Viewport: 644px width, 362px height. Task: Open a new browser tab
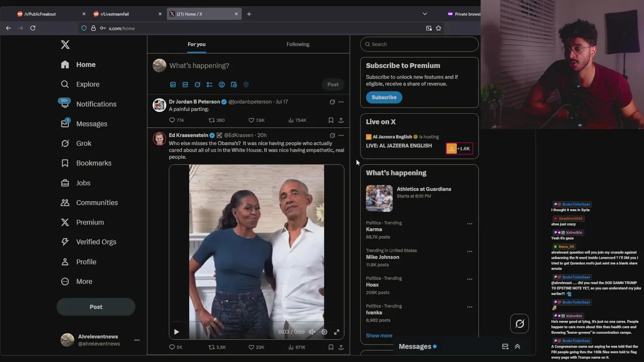pyautogui.click(x=249, y=14)
